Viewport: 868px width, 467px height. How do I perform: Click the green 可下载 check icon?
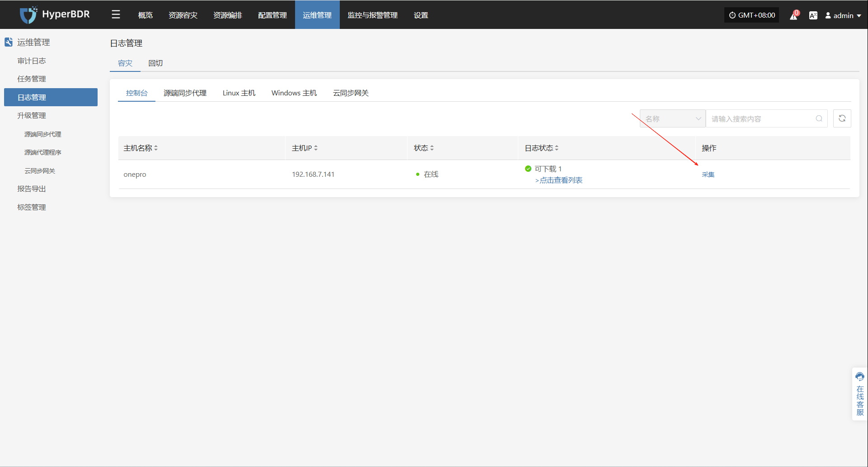(x=528, y=169)
